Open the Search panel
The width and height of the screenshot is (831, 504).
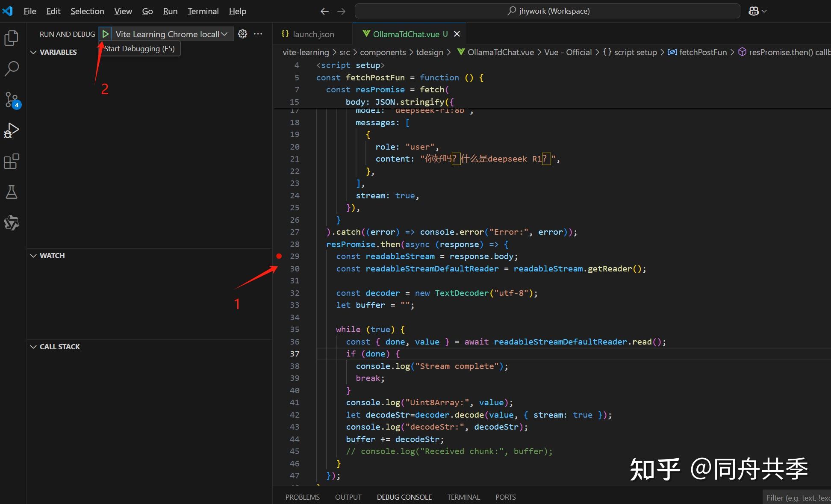pyautogui.click(x=12, y=68)
